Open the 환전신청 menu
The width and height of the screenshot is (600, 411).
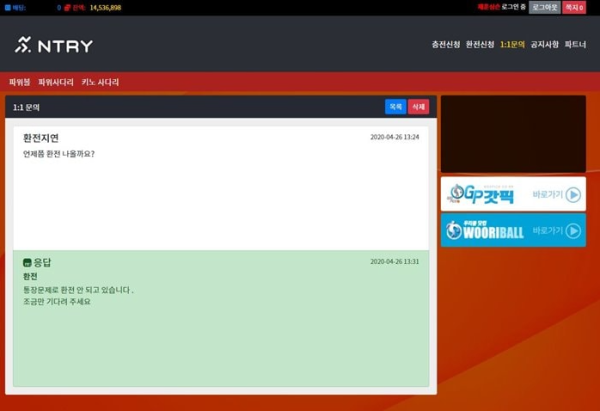(x=480, y=45)
